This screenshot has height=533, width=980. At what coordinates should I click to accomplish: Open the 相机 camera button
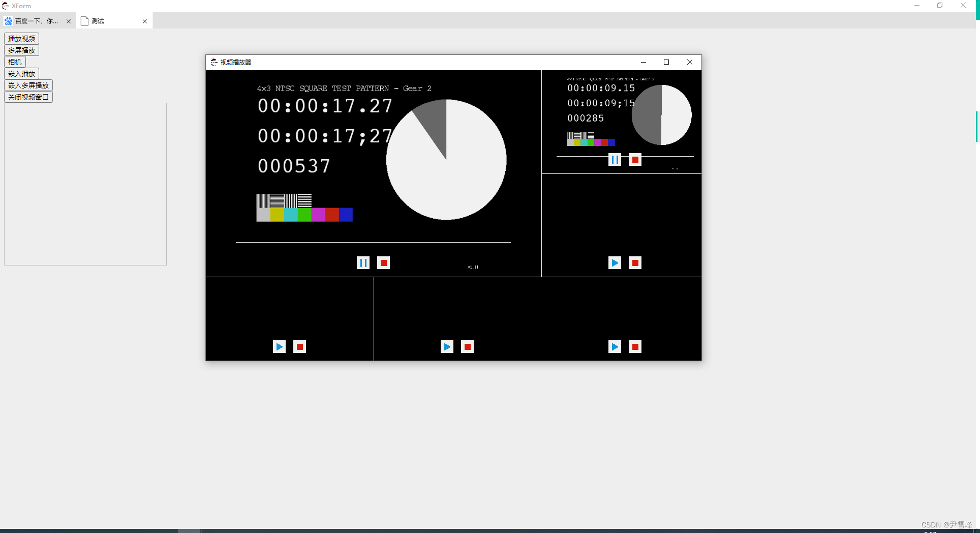15,62
